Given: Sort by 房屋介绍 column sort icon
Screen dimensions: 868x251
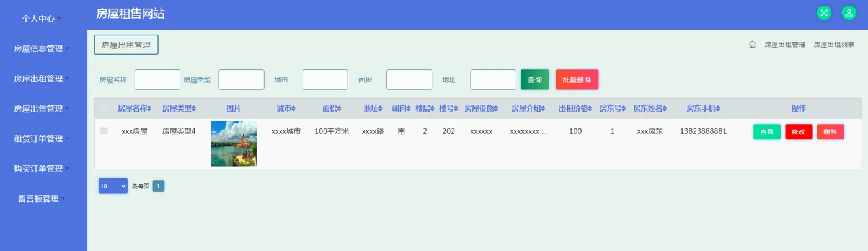Looking at the screenshot, I should (543, 108).
